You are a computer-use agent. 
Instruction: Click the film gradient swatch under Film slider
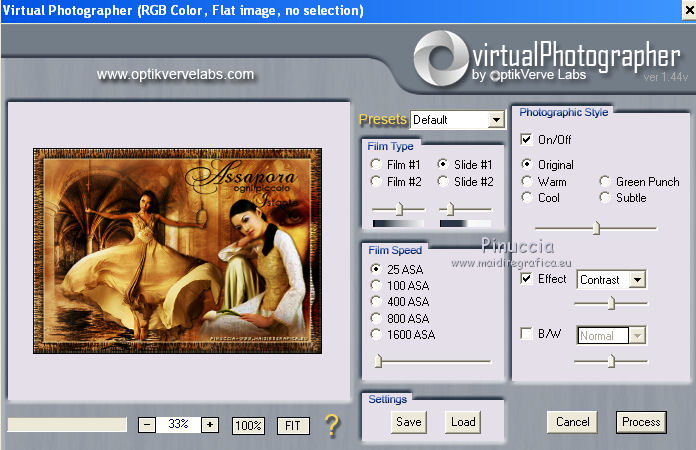point(398,224)
